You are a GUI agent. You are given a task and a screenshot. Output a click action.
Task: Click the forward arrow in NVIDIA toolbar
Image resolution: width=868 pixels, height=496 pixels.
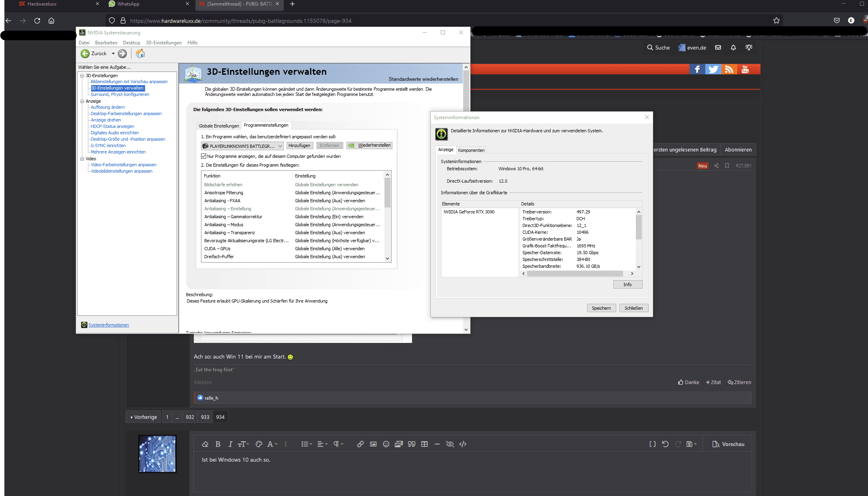(122, 54)
